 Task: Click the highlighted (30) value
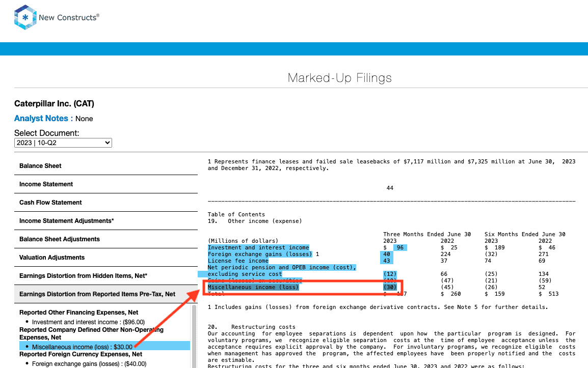pyautogui.click(x=390, y=288)
